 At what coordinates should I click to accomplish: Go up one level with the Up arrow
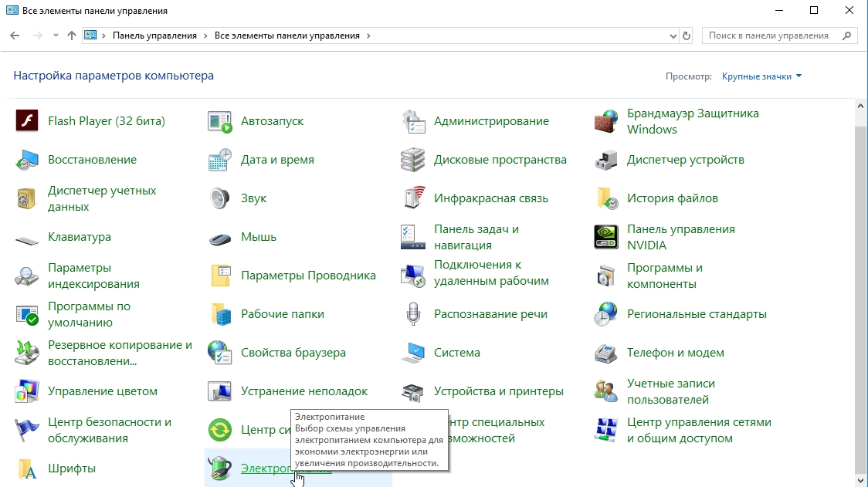point(71,36)
